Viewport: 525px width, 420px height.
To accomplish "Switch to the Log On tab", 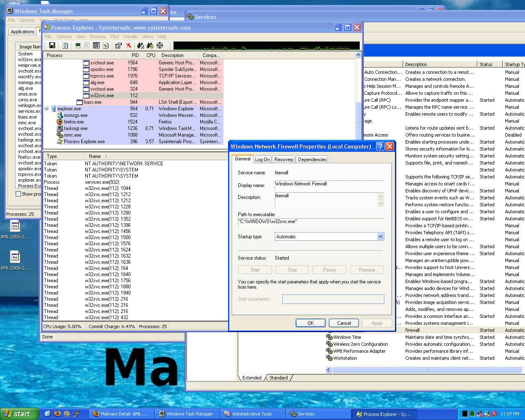I will click(x=262, y=160).
